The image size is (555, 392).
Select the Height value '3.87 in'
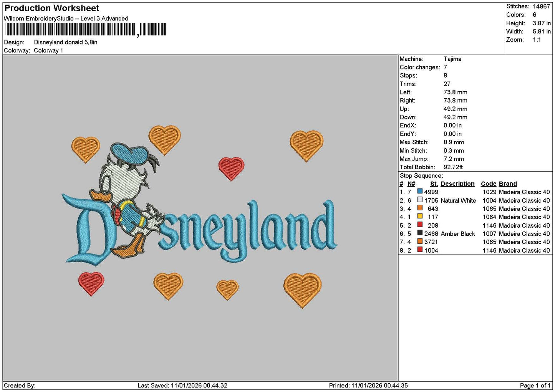point(542,23)
